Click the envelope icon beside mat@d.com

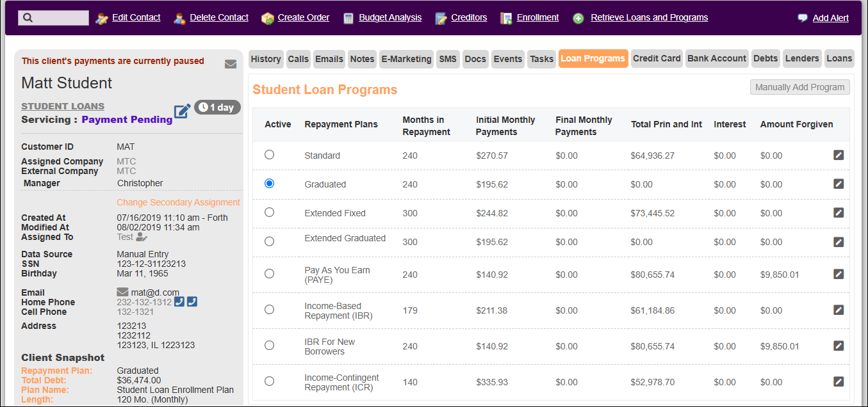tap(122, 292)
